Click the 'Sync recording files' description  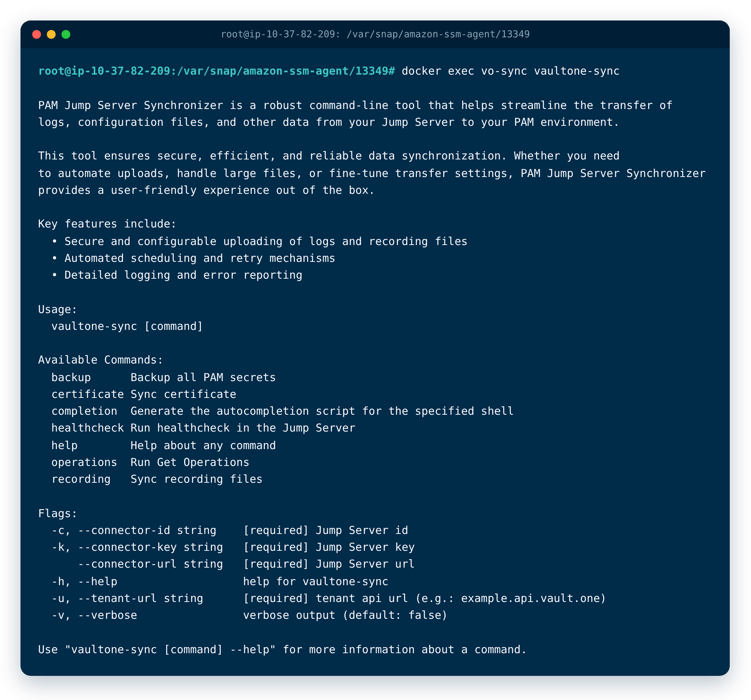tap(197, 479)
